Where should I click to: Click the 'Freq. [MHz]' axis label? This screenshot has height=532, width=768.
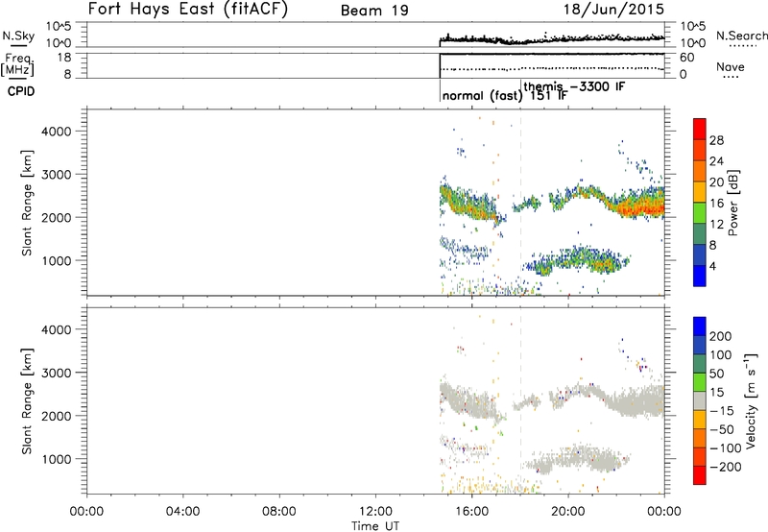click(x=18, y=64)
